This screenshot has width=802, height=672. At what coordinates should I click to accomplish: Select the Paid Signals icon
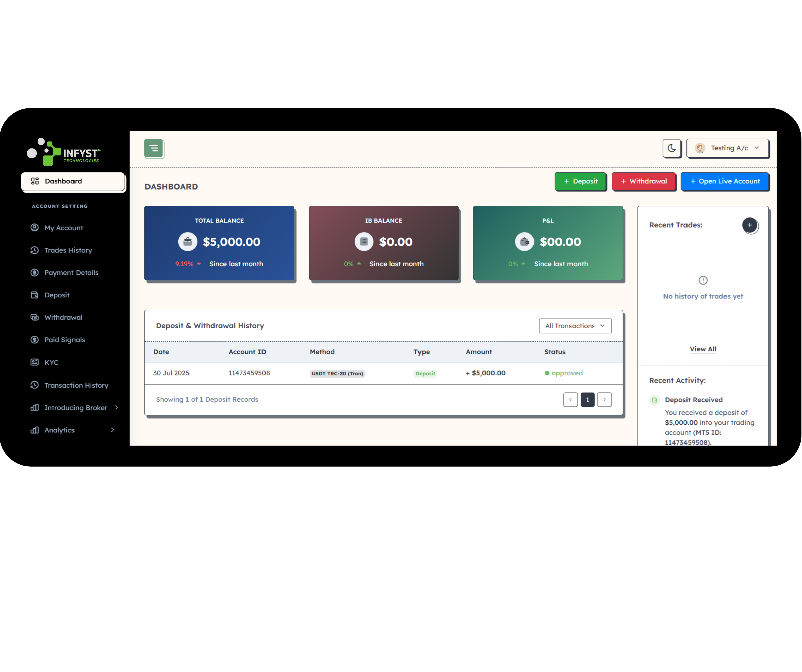[35, 339]
